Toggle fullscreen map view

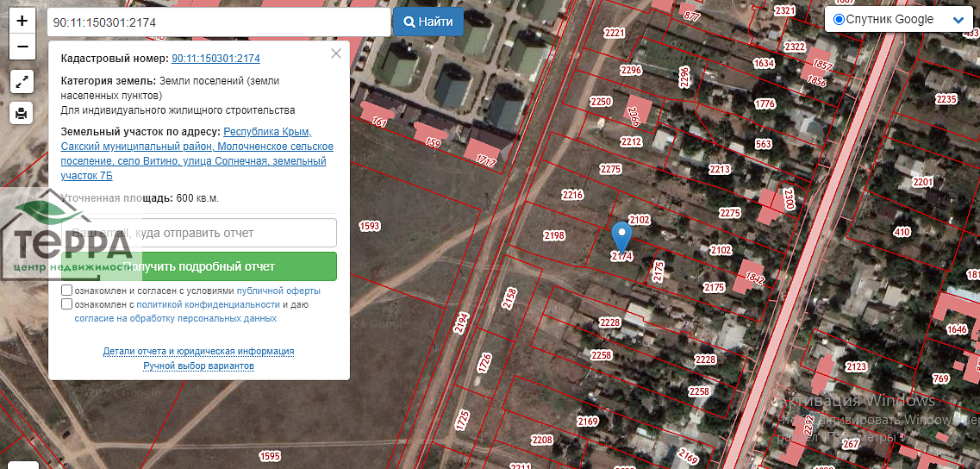(22, 82)
